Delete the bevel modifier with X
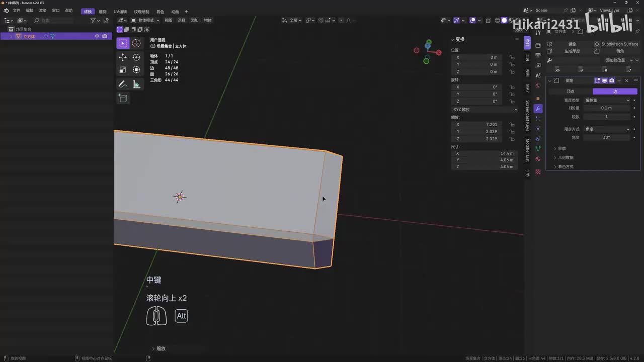This screenshot has width=644, height=362. click(626, 80)
